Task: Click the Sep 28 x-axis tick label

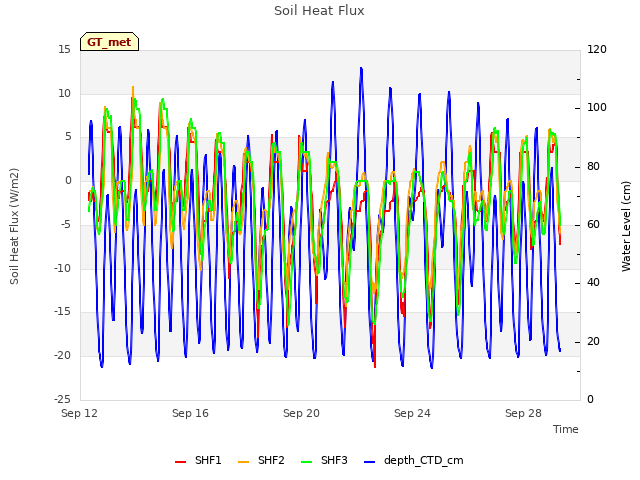Action: click(524, 413)
